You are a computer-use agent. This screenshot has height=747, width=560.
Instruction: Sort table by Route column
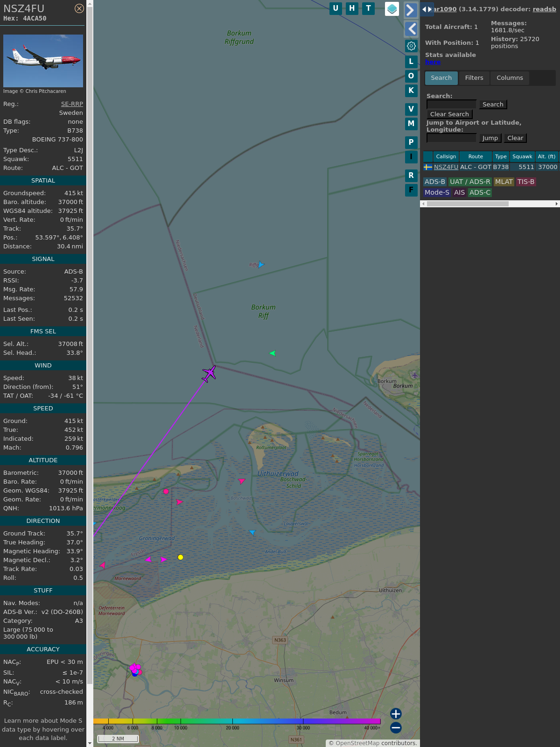(x=476, y=157)
